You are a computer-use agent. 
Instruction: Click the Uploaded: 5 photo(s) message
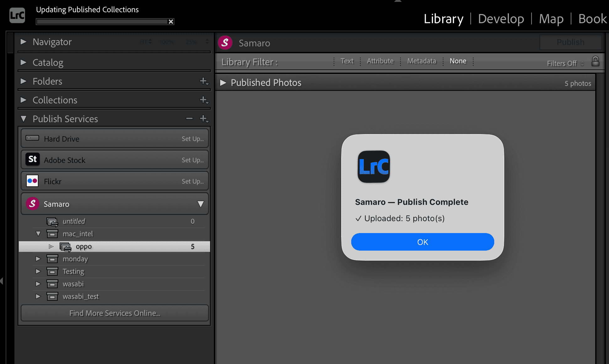[400, 218]
